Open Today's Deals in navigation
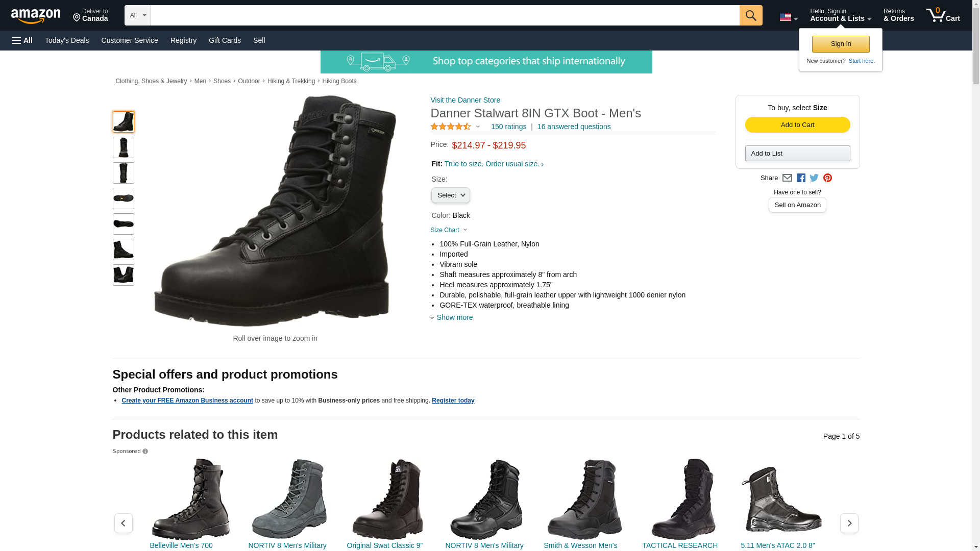This screenshot has width=980, height=551. (x=67, y=40)
